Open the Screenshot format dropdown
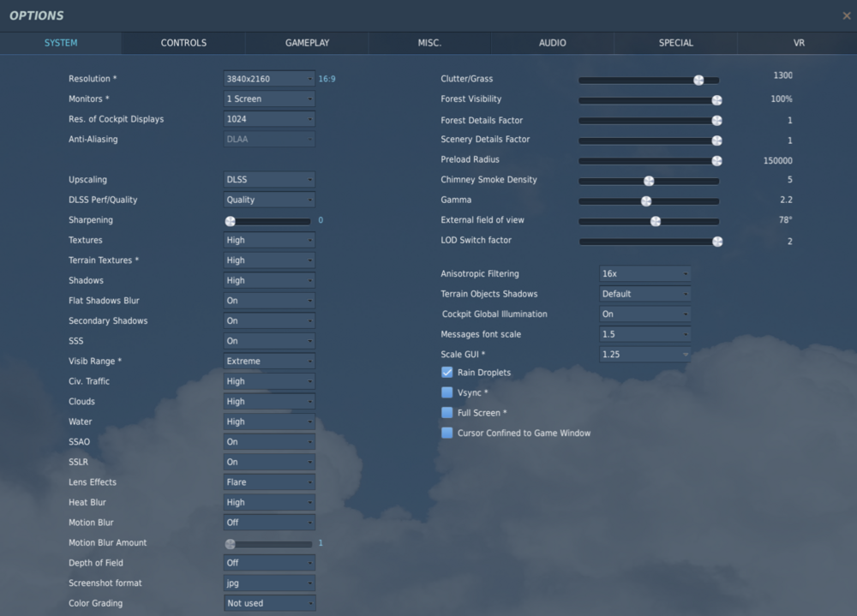This screenshot has height=616, width=857. 269,583
